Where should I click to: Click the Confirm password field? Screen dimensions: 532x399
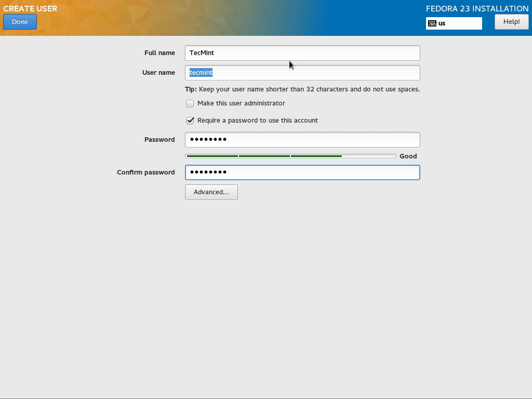click(302, 172)
